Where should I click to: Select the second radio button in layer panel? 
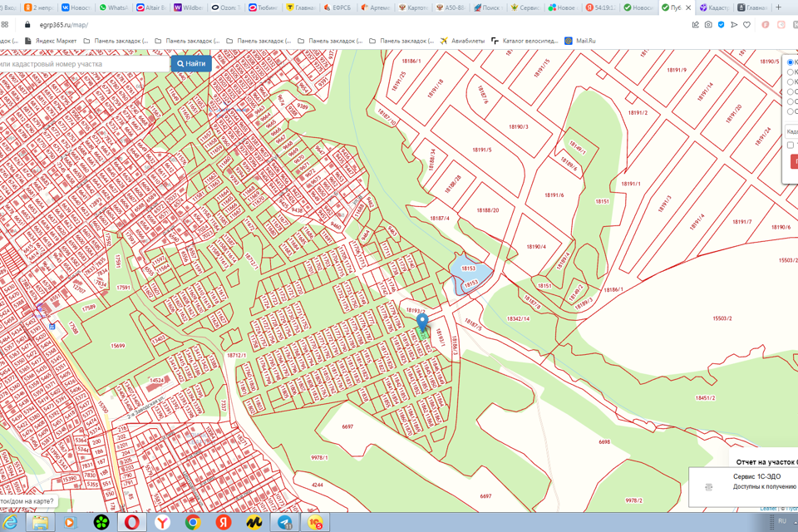tap(791, 72)
